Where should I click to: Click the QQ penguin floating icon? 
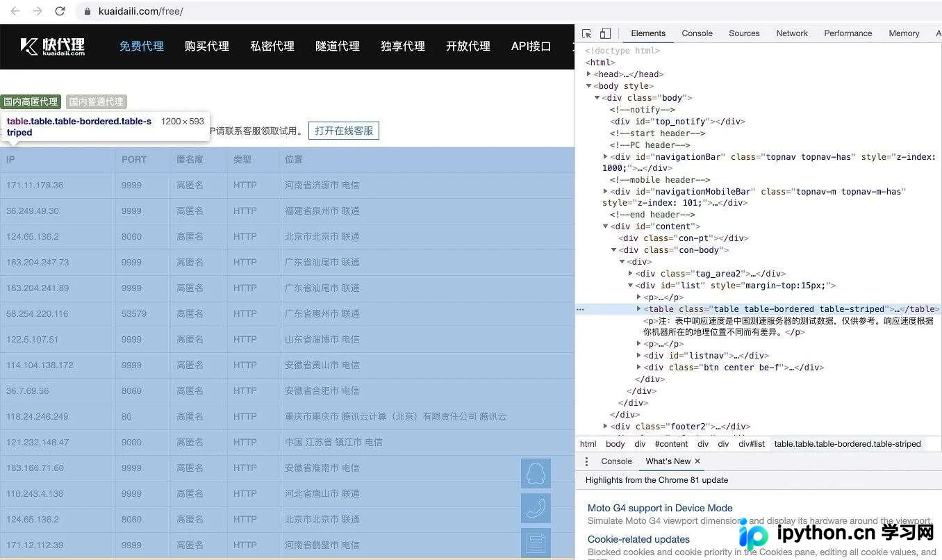[x=536, y=473]
